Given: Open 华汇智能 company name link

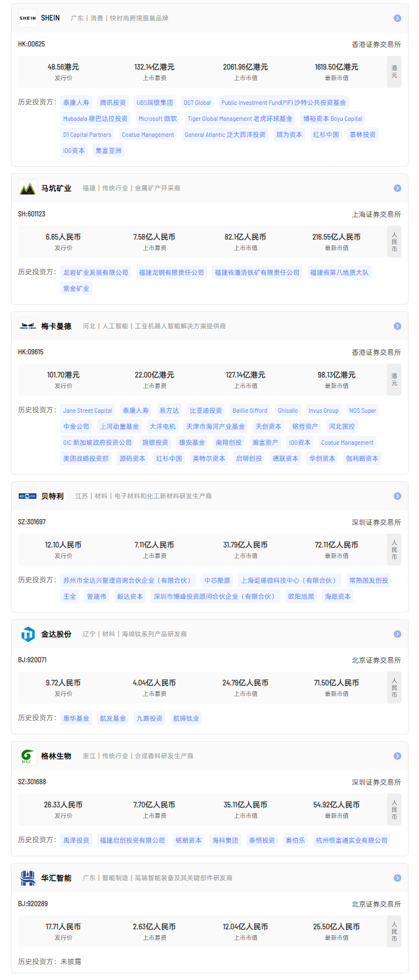Looking at the screenshot, I should click(56, 878).
